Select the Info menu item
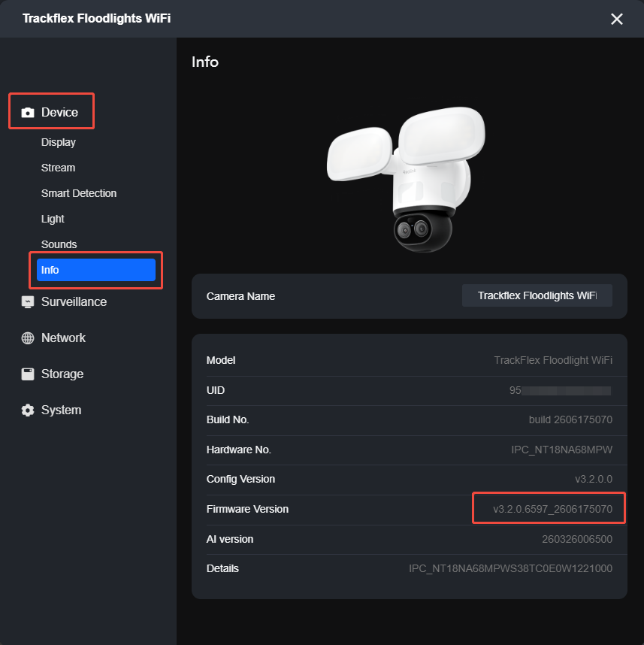644x645 pixels. (96, 270)
